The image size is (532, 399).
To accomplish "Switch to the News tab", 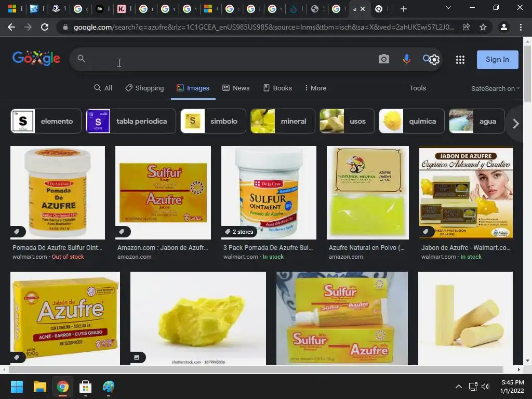I will tap(236, 88).
